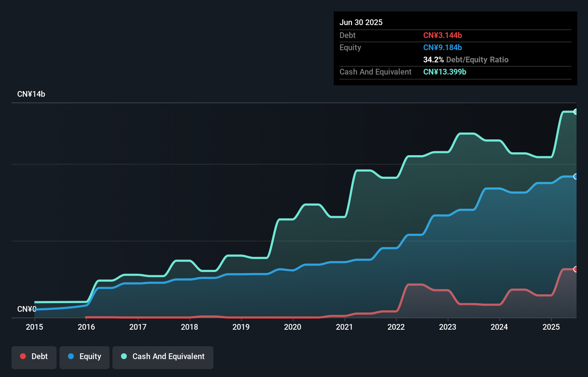This screenshot has width=588, height=377.
Task: Click the CN¥14b gridline label
Action: coord(32,94)
